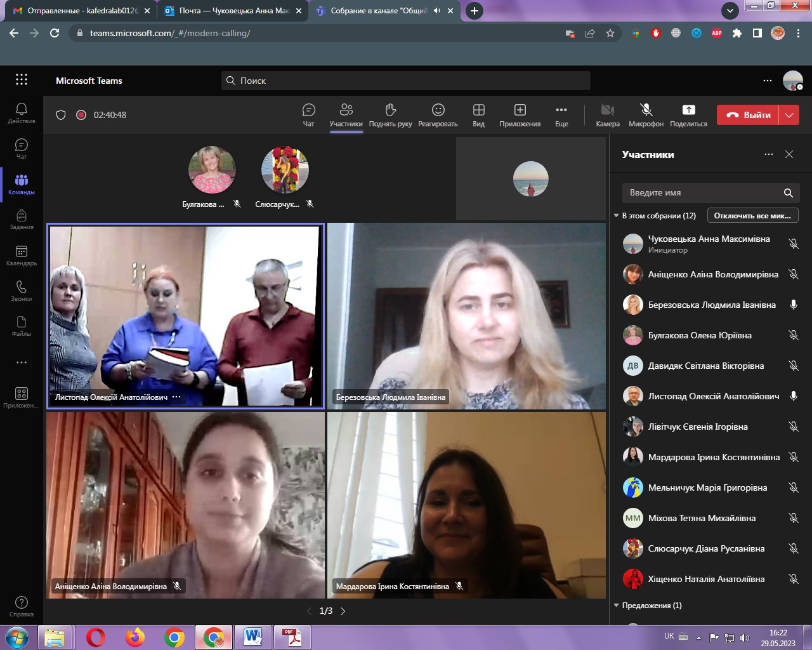
Task: Open Word from the taskbar
Action: 253,637
